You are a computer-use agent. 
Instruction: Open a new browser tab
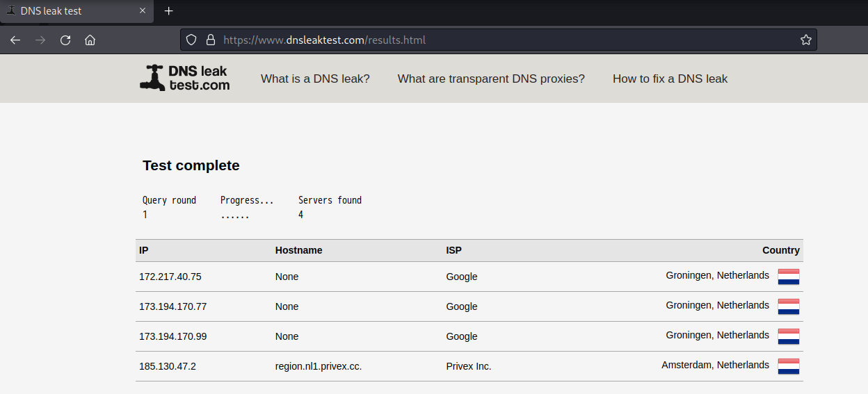point(168,11)
